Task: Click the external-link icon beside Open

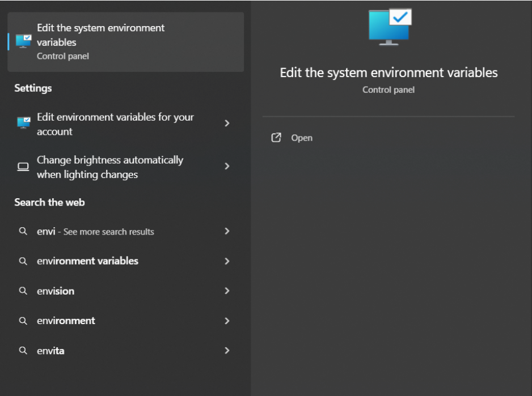Action: (x=276, y=138)
